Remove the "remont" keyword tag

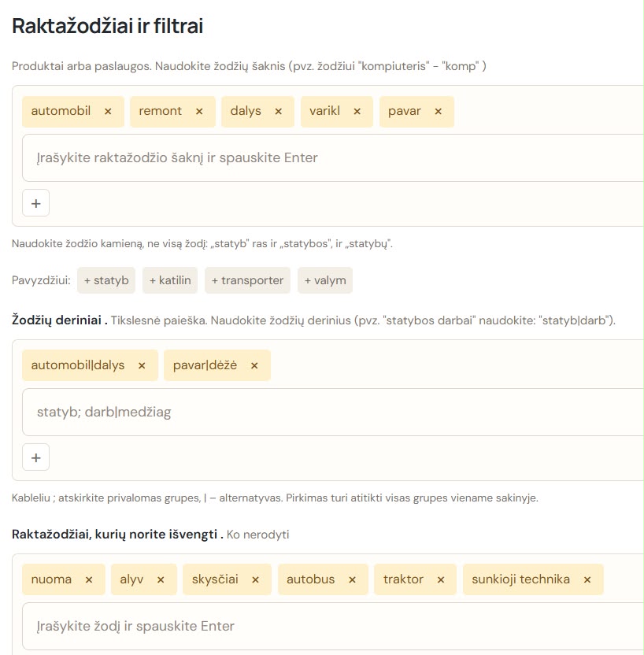199,112
